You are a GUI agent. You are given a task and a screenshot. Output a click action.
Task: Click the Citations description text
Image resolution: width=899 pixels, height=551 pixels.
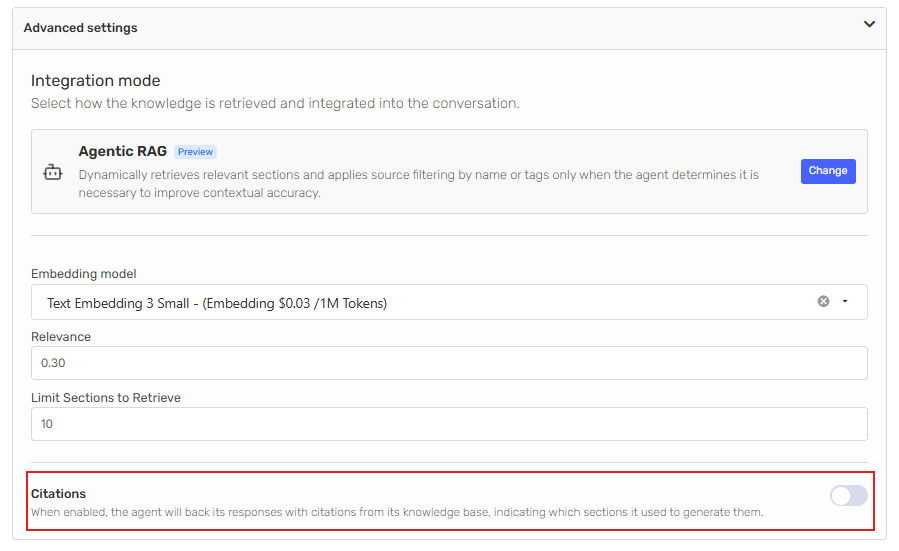[397, 512]
